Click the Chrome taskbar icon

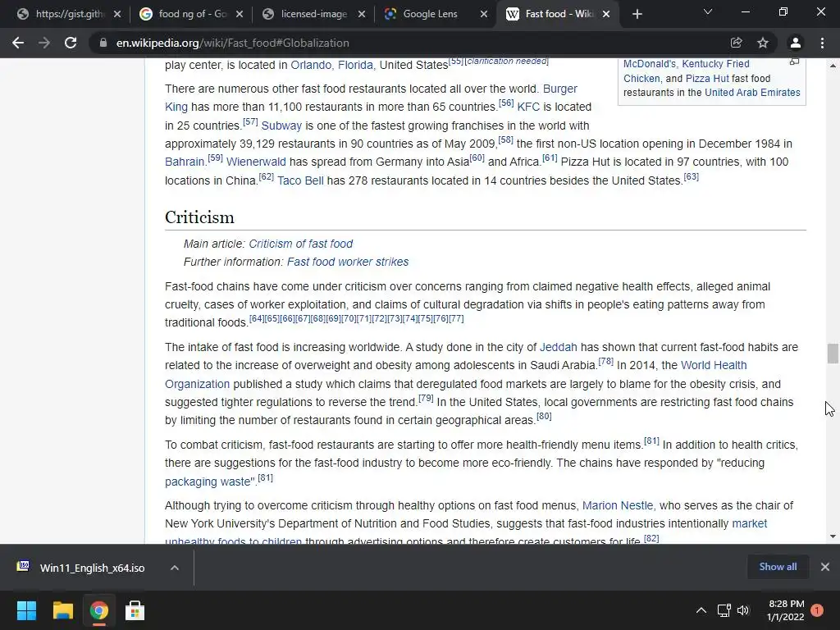[x=99, y=610]
